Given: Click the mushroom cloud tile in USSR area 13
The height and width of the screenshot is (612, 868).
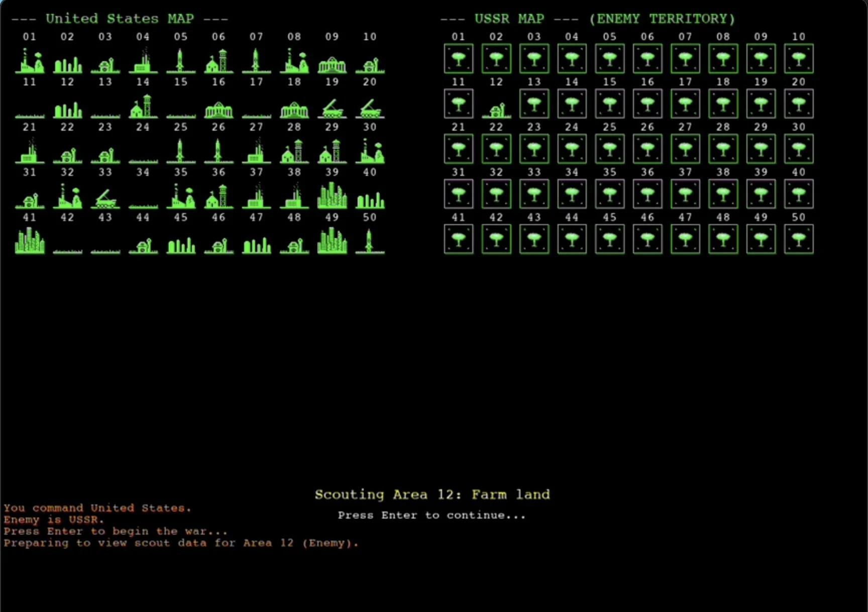Looking at the screenshot, I should tap(534, 104).
